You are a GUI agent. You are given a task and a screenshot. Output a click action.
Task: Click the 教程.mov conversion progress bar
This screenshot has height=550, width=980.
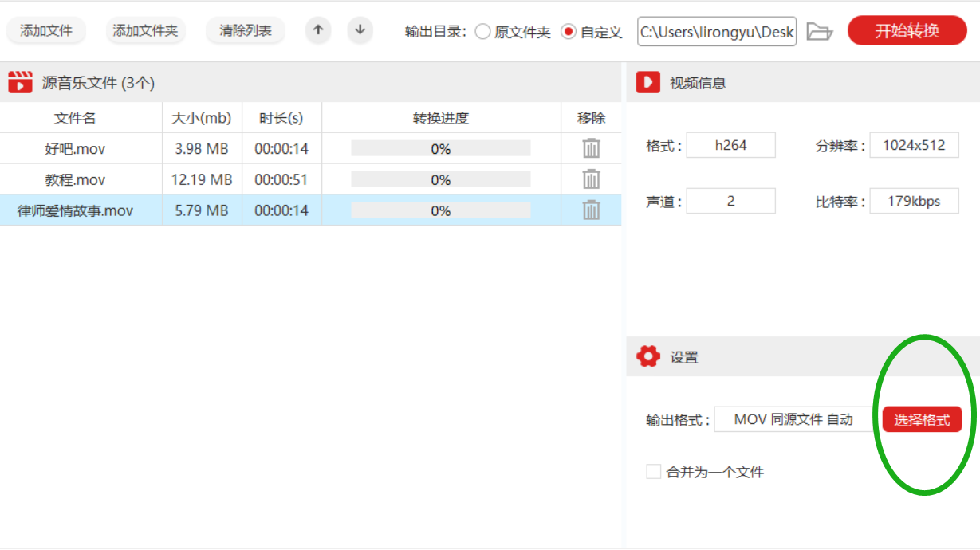[x=441, y=179]
